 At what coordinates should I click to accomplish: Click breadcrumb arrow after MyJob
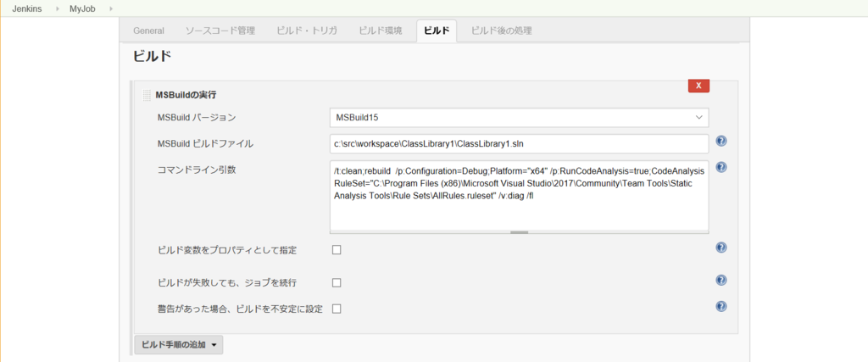tap(111, 8)
